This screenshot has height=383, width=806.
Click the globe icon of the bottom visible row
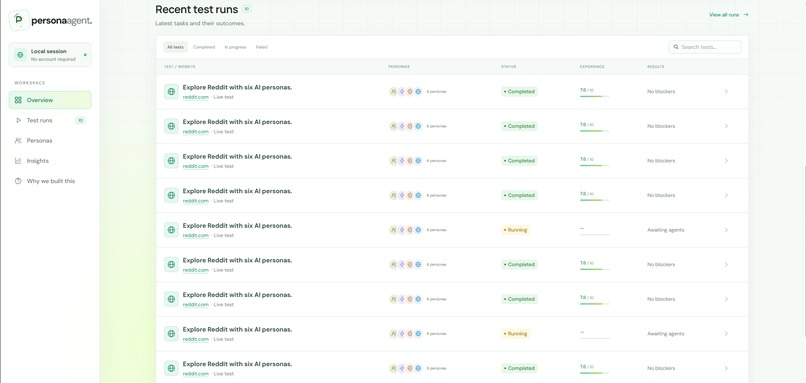coord(171,368)
